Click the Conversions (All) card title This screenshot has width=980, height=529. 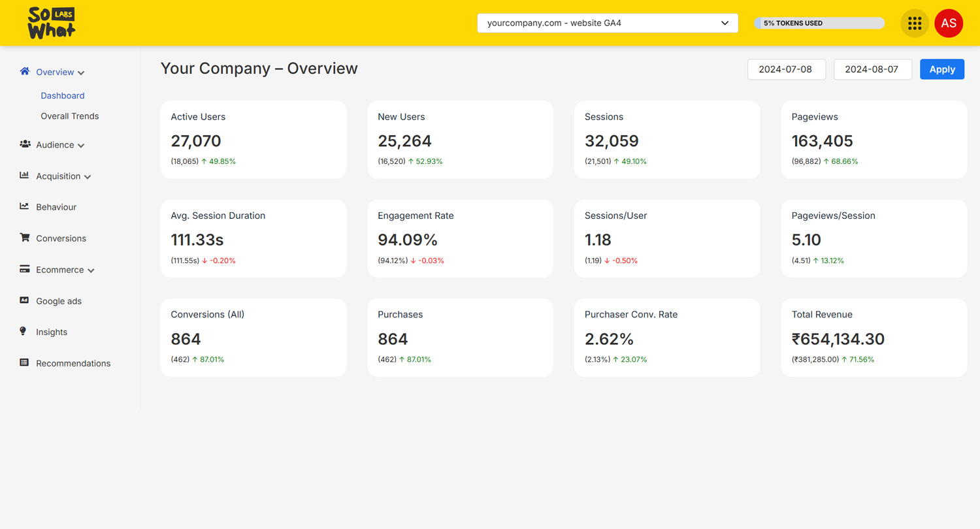pyautogui.click(x=208, y=315)
